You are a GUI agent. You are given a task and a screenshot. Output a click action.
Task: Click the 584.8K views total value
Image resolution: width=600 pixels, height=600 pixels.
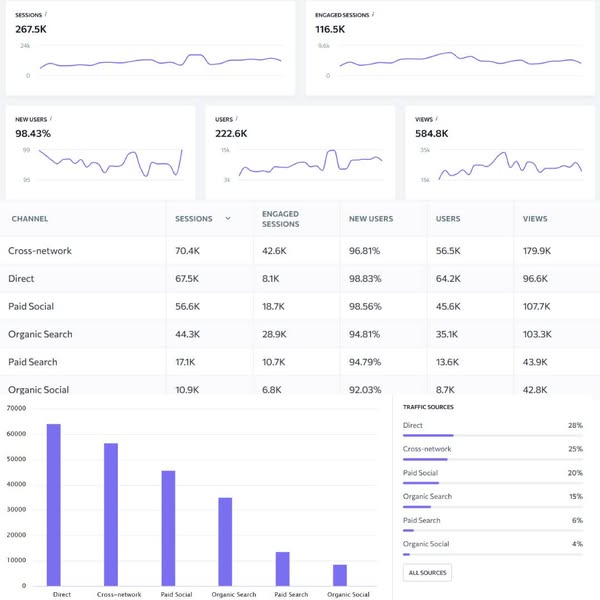pyautogui.click(x=432, y=134)
